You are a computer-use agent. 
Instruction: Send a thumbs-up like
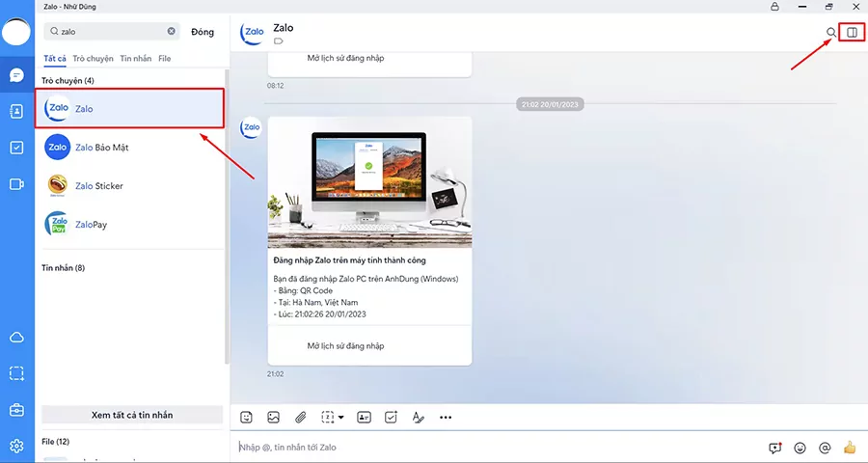click(x=850, y=447)
